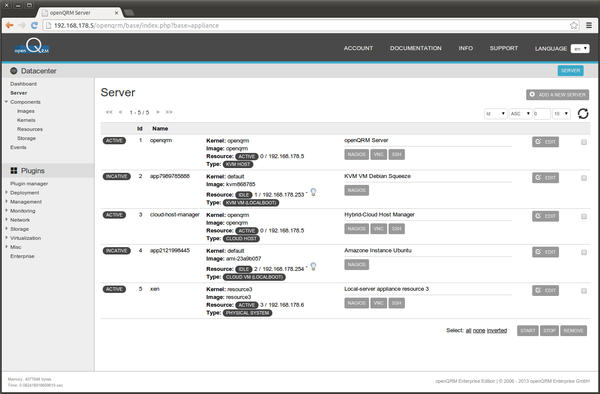Expand Management plugins section
The image size is (600, 394).
click(x=7, y=202)
